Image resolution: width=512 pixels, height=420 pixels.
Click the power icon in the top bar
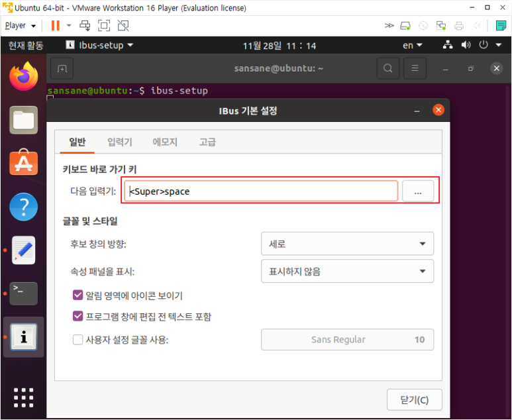pyautogui.click(x=484, y=45)
